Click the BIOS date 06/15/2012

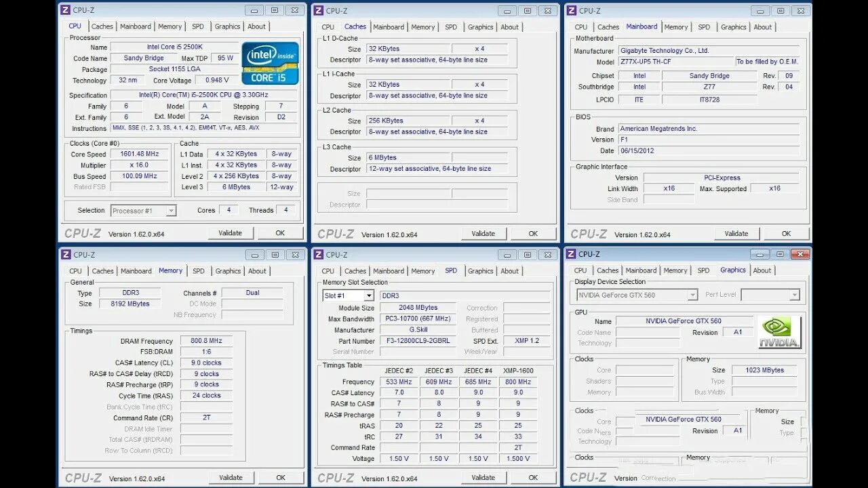coord(708,150)
